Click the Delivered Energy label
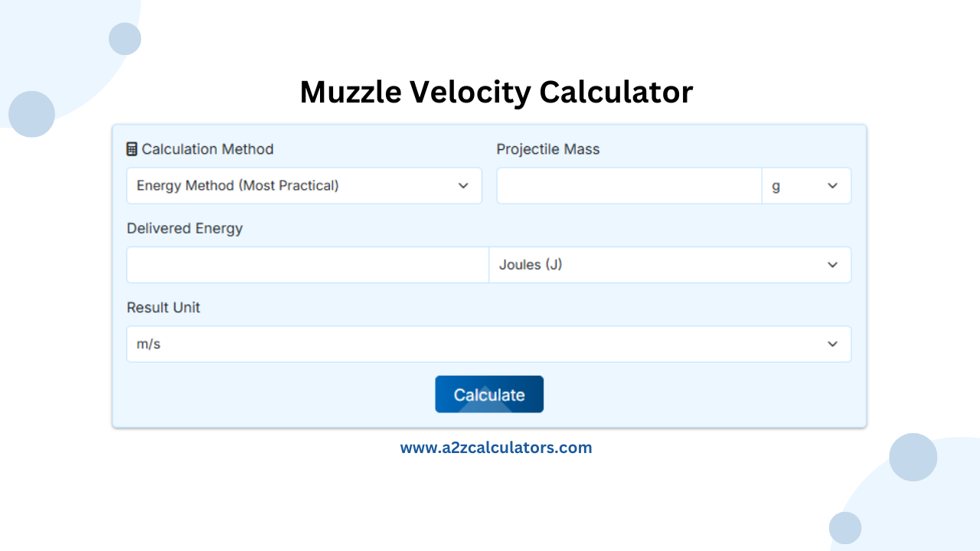The width and height of the screenshot is (980, 551). (x=185, y=228)
